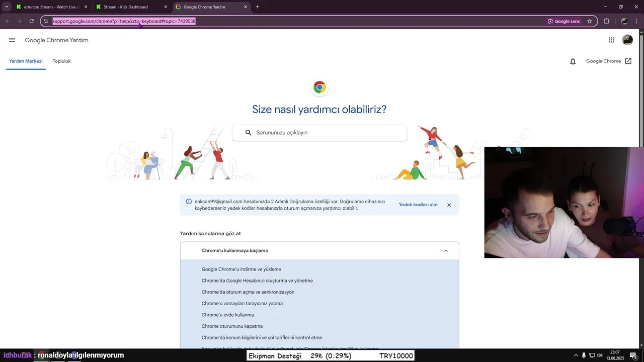Open Google Chrome'u indirme ve yükleme
Viewport: 644px width, 362px height.
tap(242, 269)
